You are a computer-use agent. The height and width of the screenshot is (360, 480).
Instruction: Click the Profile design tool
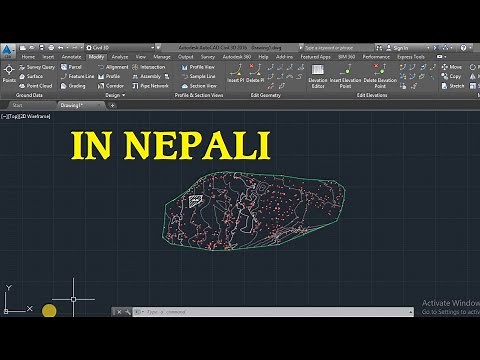click(x=109, y=76)
